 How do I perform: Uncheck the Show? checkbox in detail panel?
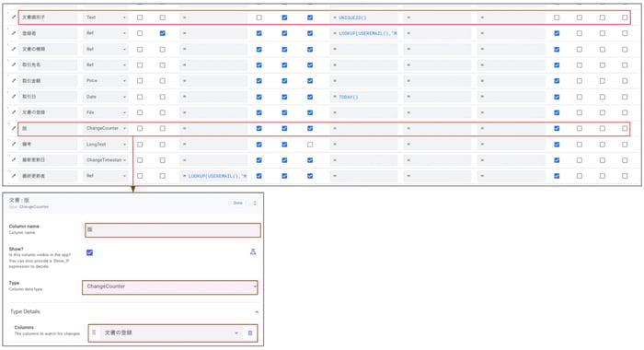point(89,252)
